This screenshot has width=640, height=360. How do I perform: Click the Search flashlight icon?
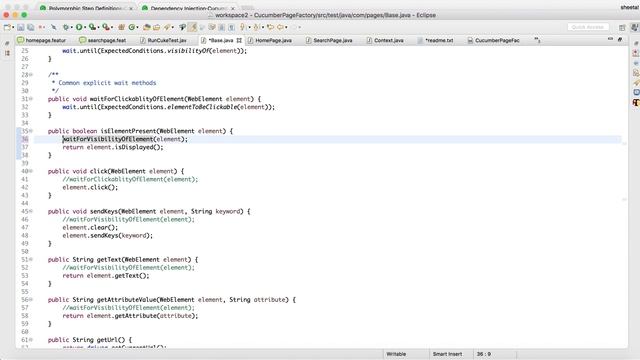(167, 27)
